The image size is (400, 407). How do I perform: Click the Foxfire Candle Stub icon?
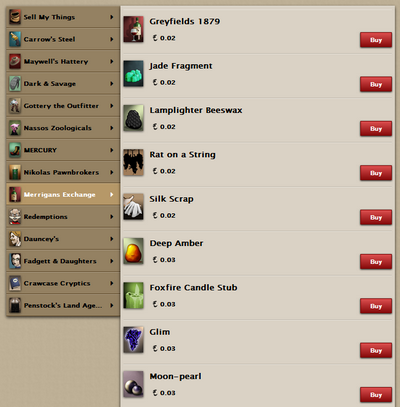pos(133,295)
